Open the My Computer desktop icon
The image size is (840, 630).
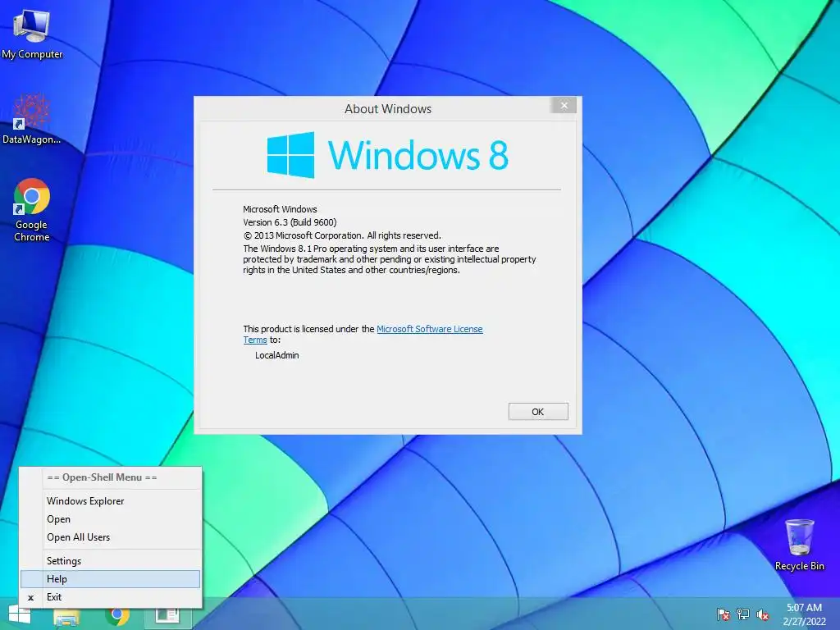32,34
